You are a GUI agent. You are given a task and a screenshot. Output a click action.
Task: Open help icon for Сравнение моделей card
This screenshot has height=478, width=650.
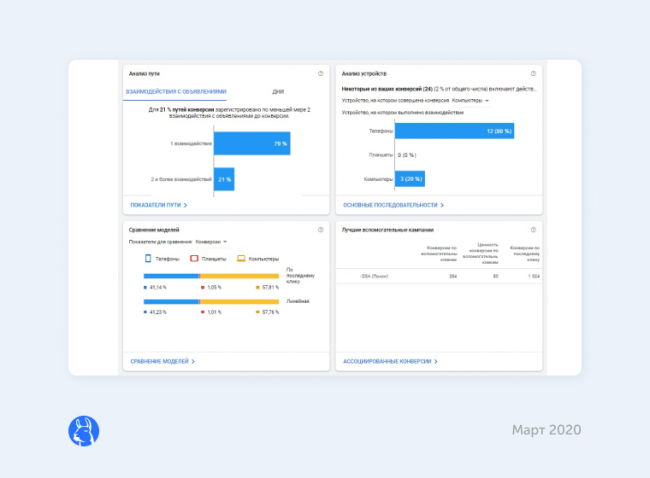[320, 230]
